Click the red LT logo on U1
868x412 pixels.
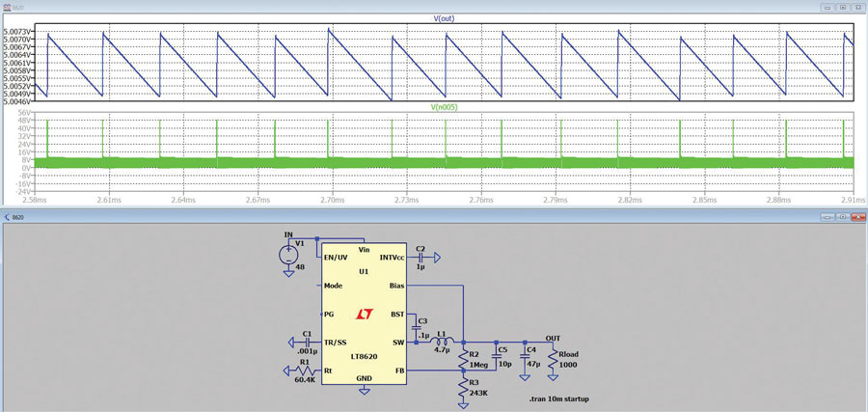coord(364,315)
